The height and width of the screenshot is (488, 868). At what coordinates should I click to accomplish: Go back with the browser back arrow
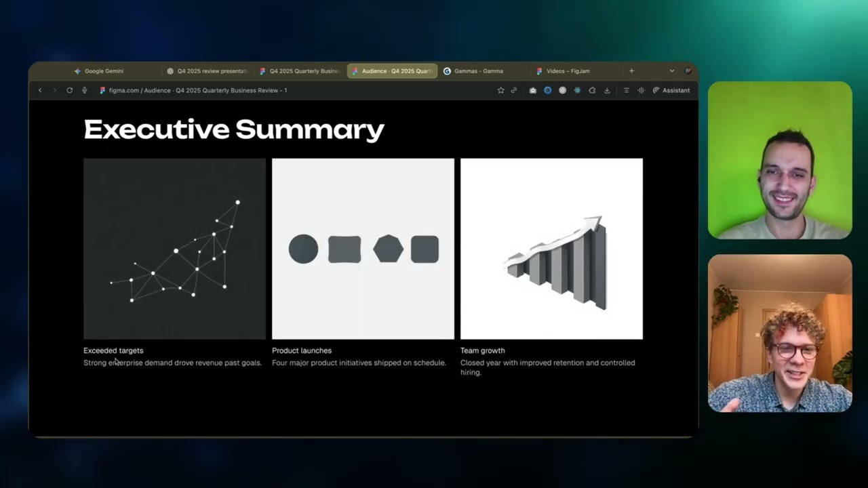[40, 90]
